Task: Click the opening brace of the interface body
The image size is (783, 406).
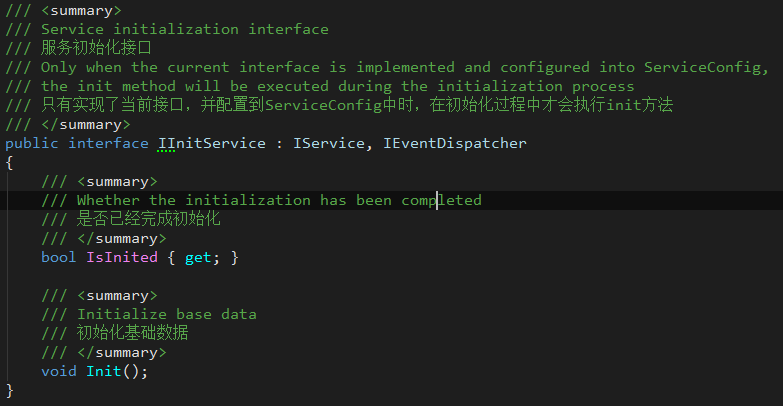Action: [9, 163]
